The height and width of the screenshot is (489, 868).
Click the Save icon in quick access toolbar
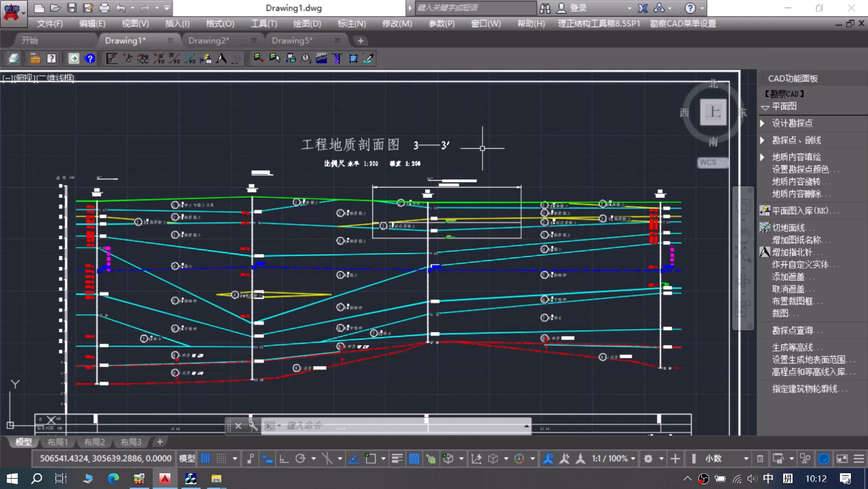(71, 8)
